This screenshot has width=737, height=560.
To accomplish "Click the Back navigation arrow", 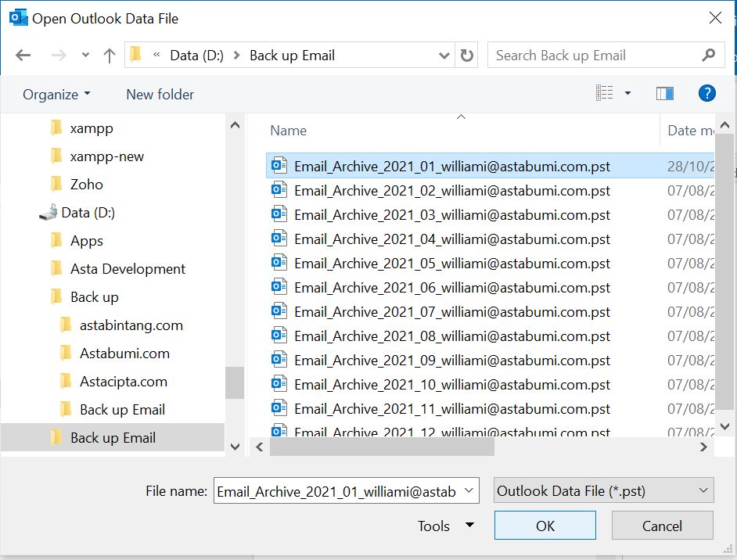I will (23, 56).
